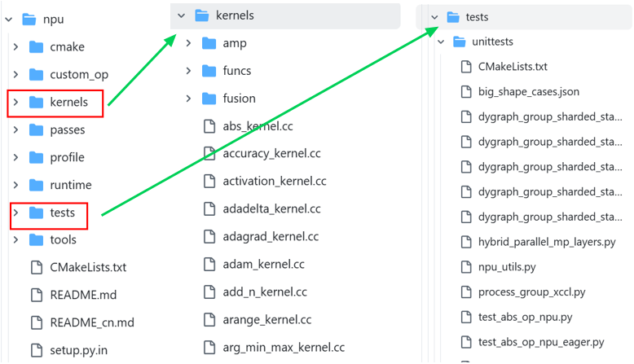Open test_abs_op_npu.py file
The height and width of the screenshot is (364, 634).
[526, 317]
